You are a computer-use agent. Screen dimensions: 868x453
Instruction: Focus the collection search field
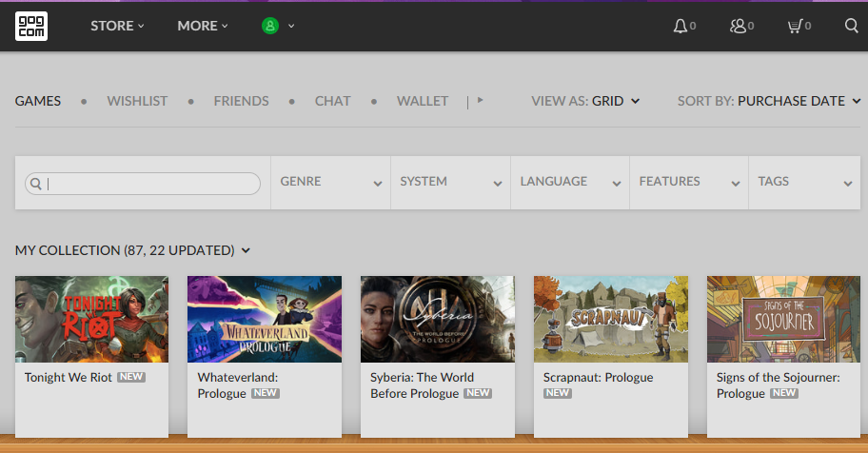click(143, 184)
